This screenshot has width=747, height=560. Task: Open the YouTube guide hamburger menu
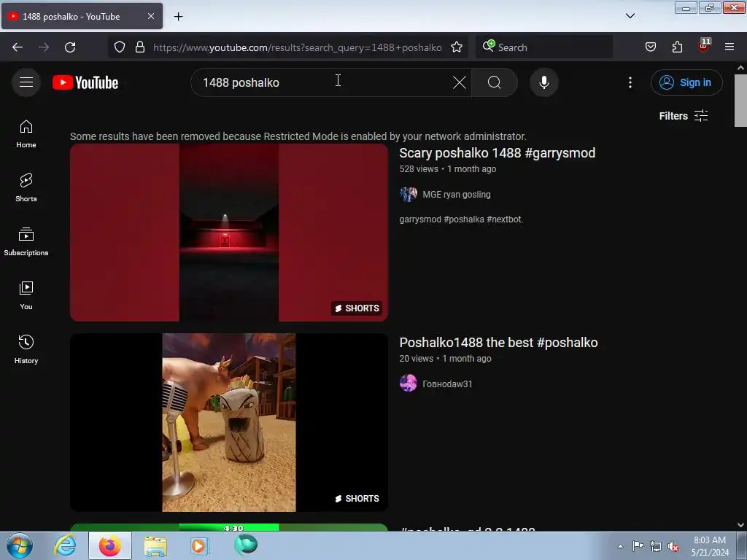coord(26,82)
